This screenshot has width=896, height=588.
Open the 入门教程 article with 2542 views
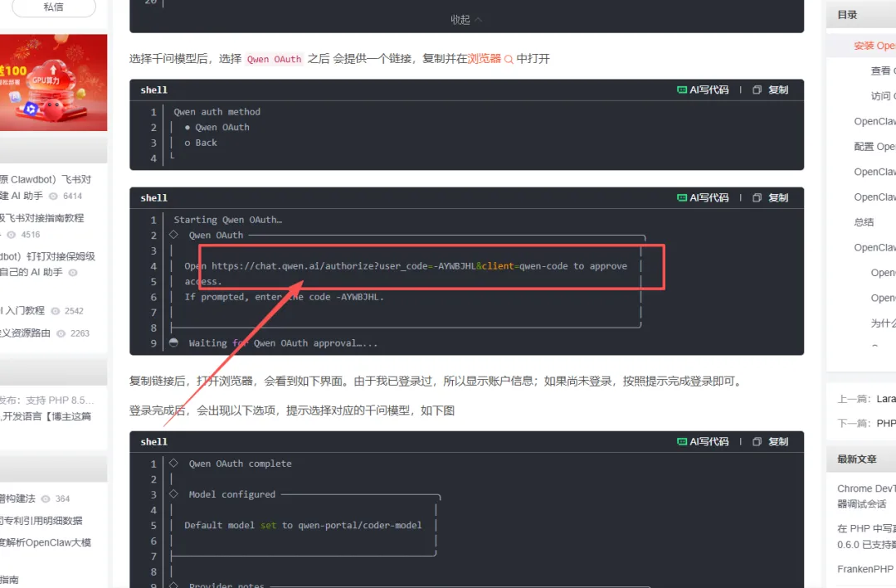[x=22, y=310]
